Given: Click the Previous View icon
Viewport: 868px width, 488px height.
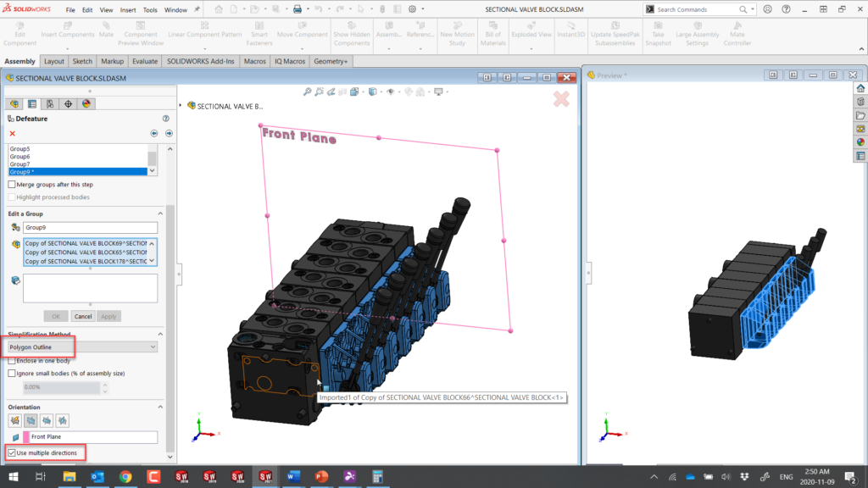Looking at the screenshot, I should click(331, 91).
